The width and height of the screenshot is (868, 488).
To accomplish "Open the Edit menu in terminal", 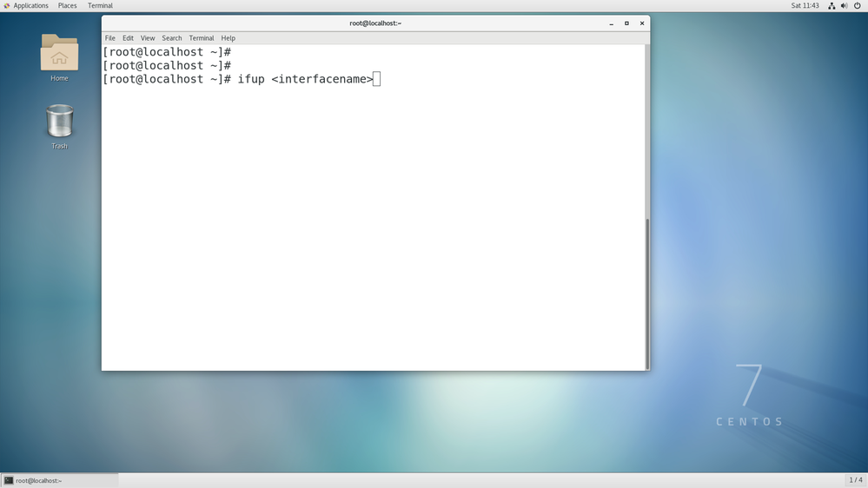I will point(128,38).
